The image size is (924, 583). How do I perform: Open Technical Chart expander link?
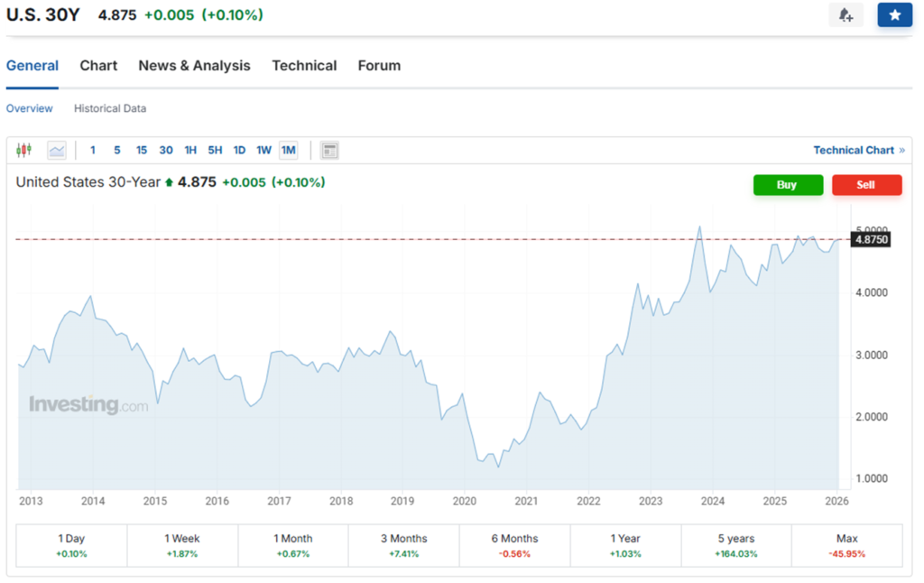pyautogui.click(x=858, y=150)
